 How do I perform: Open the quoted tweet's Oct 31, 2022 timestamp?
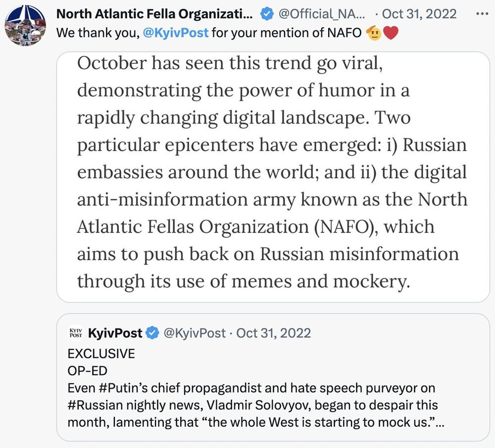coord(273,333)
